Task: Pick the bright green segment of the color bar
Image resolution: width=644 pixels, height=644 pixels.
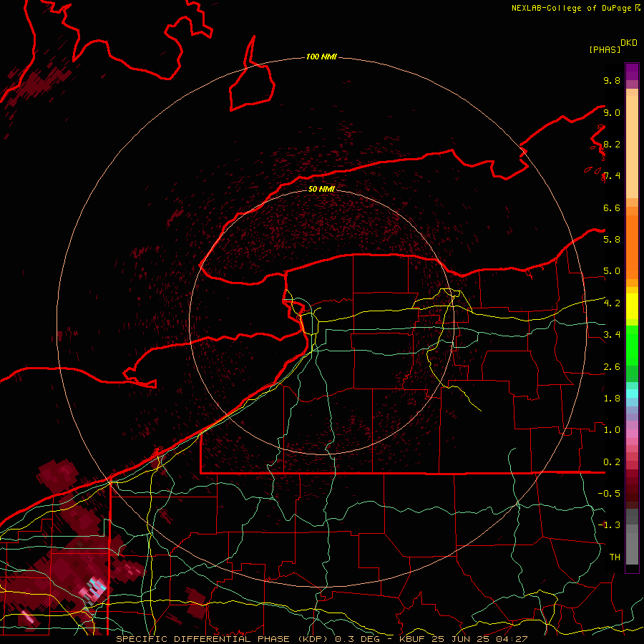Action: 632,346
